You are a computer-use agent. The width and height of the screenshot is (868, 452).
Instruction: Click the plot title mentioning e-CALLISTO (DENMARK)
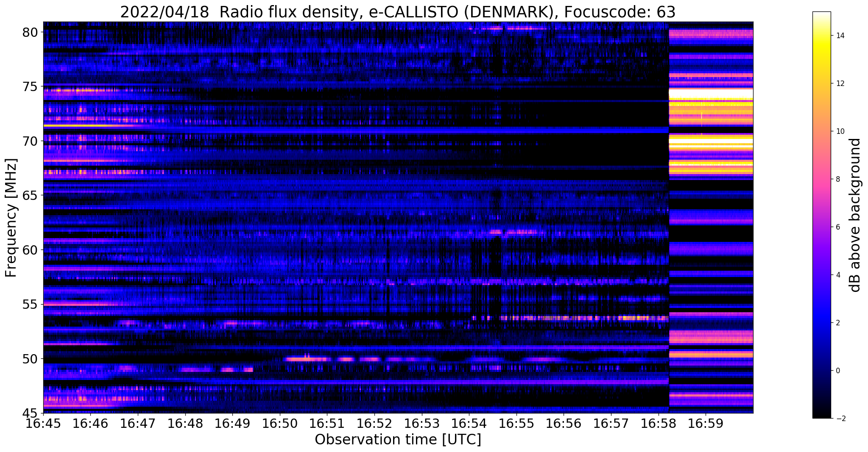[x=398, y=12]
